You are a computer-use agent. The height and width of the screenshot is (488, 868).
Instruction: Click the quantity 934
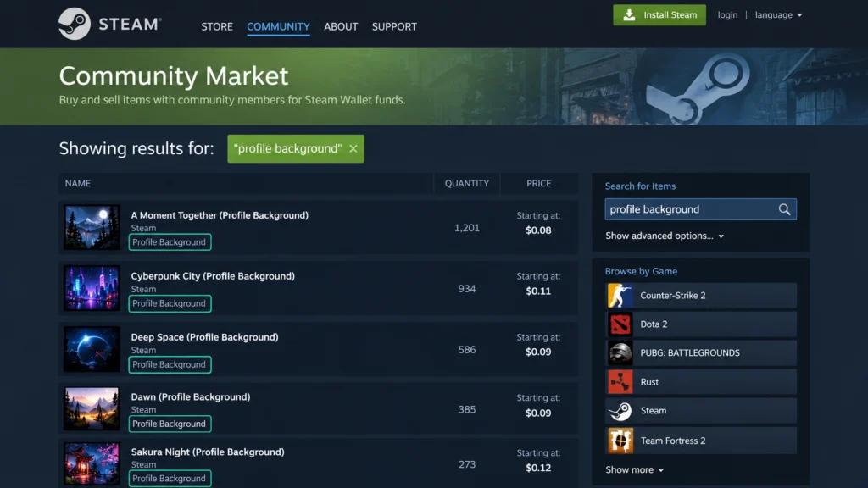click(467, 288)
